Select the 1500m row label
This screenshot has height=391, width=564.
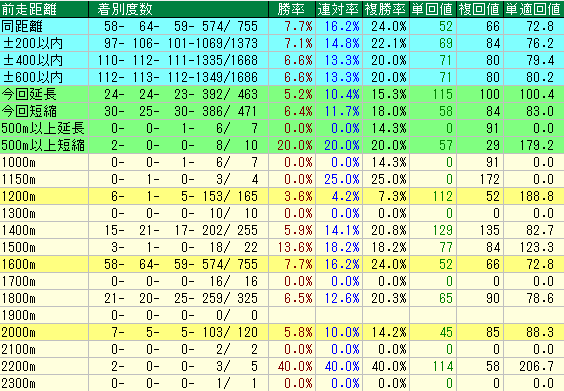point(19,247)
